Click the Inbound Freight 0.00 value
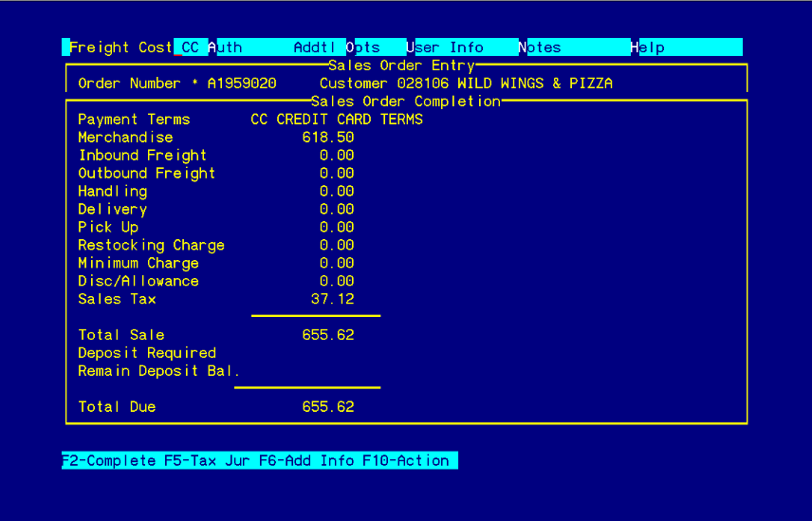Image resolution: width=812 pixels, height=521 pixels. [x=337, y=156]
